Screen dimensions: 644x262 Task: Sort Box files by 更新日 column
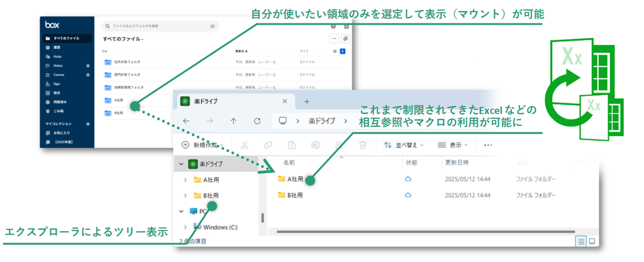tap(241, 52)
